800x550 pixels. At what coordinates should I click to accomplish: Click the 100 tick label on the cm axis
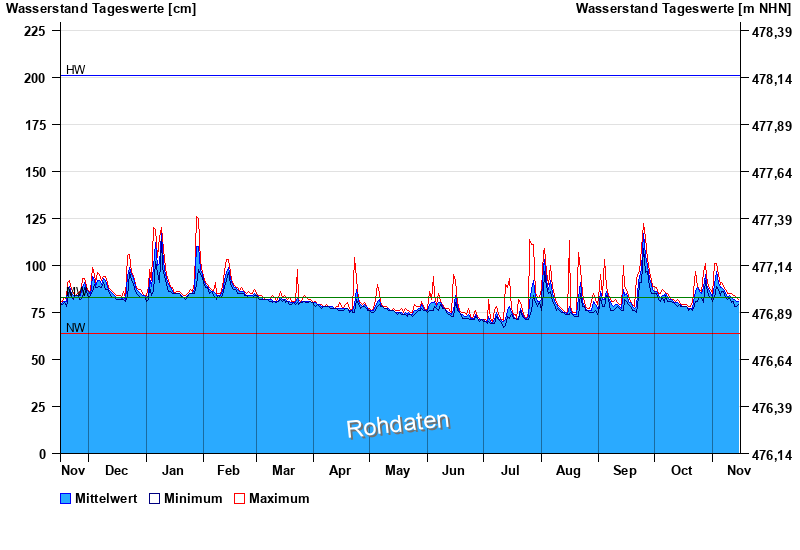(x=35, y=266)
